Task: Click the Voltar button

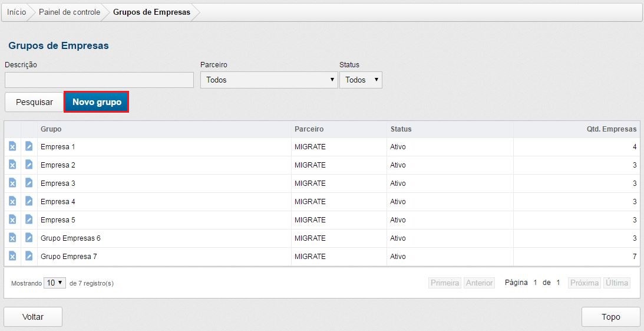Action: [33, 317]
